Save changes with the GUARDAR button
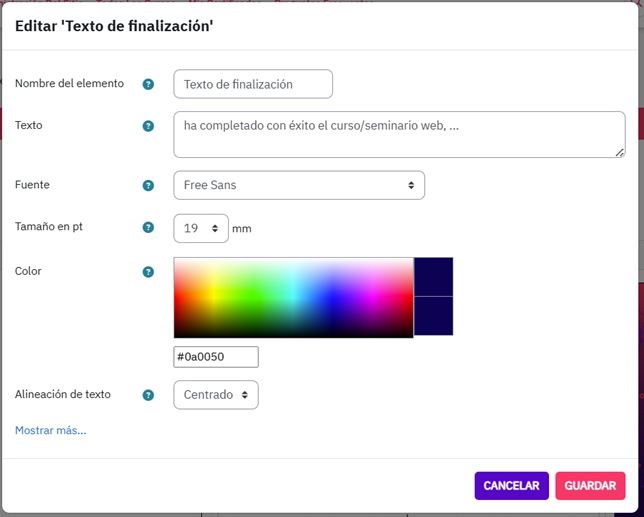 [590, 486]
